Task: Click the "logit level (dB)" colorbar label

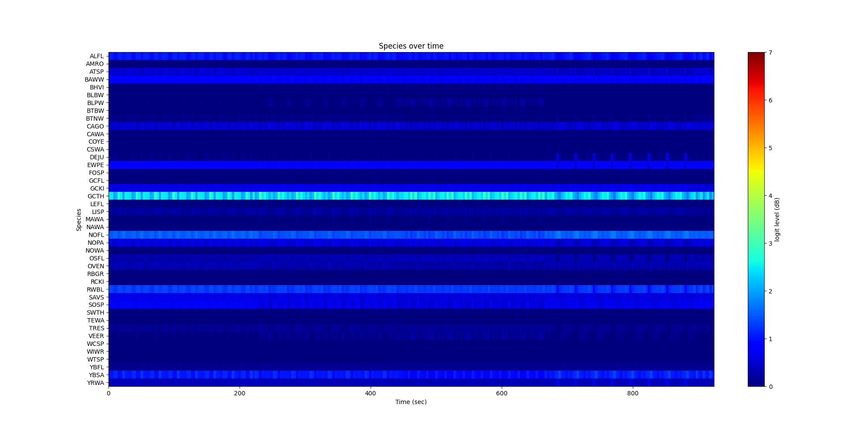Action: [x=777, y=220]
